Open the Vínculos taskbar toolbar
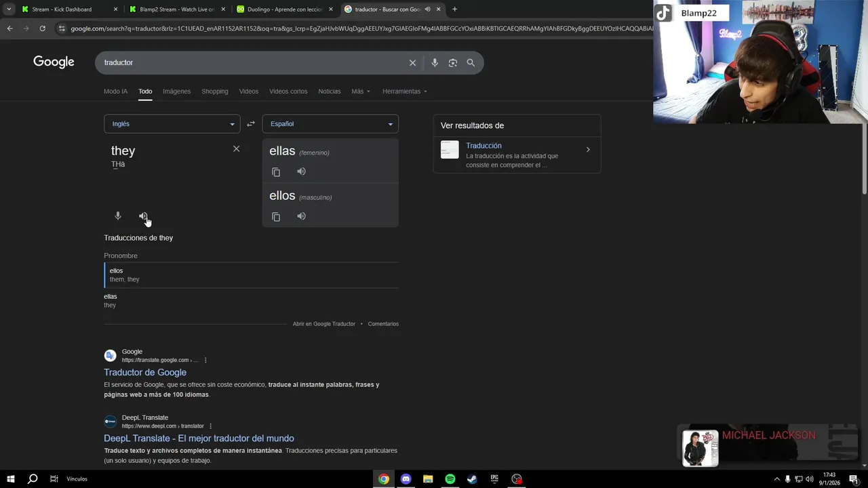This screenshot has height=488, width=868. (x=77, y=479)
